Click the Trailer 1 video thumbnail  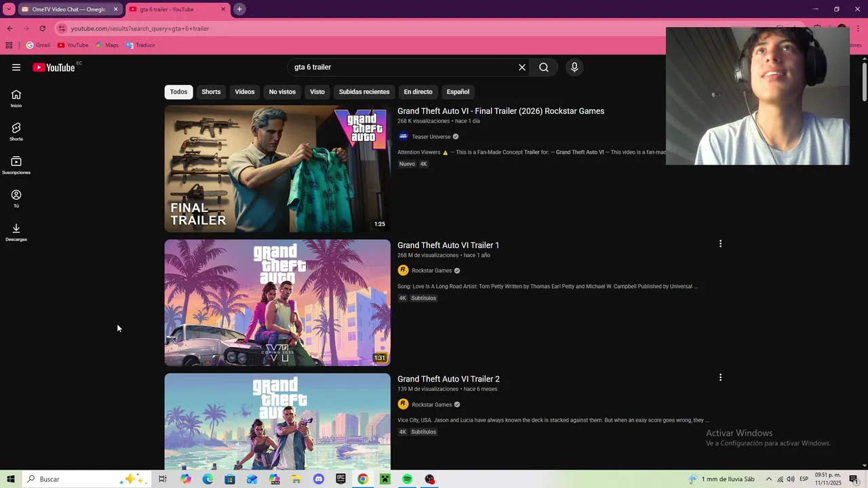click(277, 303)
